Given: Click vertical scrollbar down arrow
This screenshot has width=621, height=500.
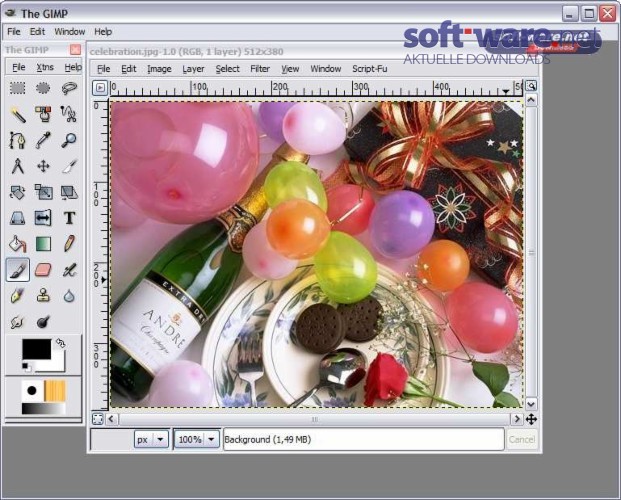Looking at the screenshot, I should pyautogui.click(x=531, y=405).
